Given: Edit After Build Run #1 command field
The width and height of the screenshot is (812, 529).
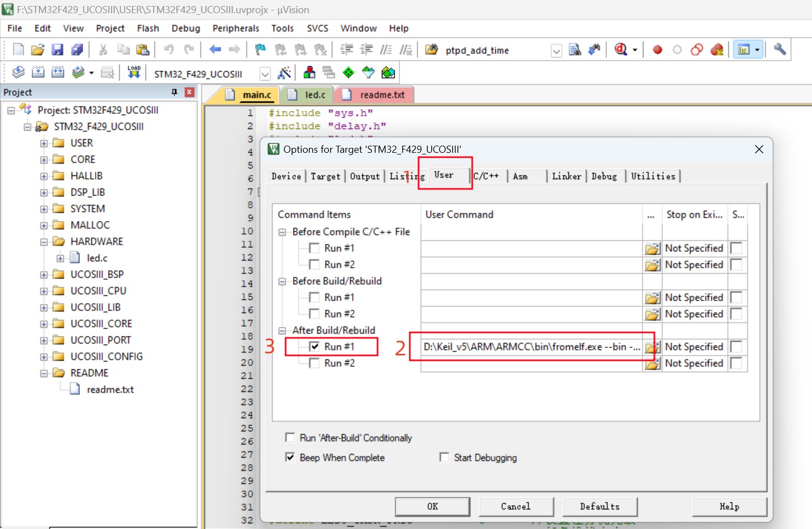Looking at the screenshot, I should pyautogui.click(x=532, y=347).
